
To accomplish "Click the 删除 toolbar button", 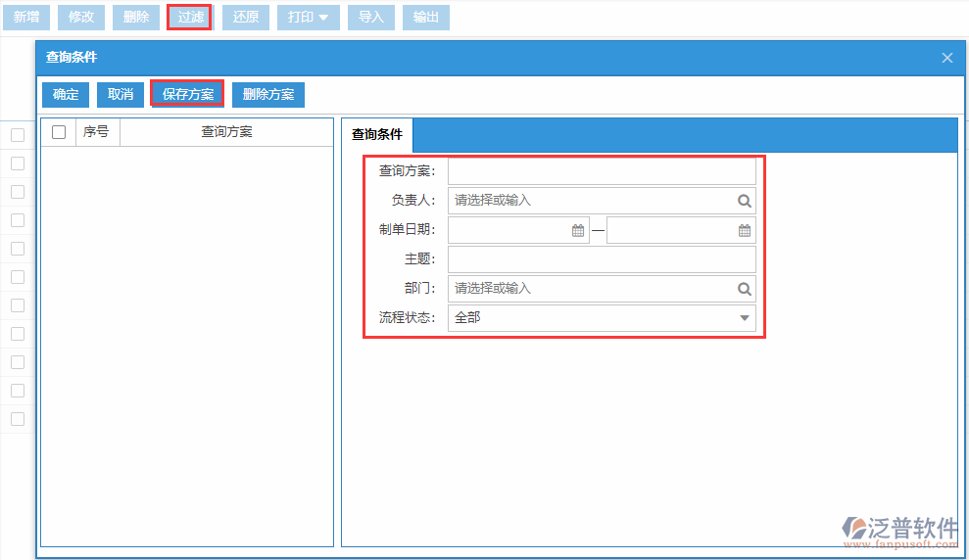I will [136, 18].
